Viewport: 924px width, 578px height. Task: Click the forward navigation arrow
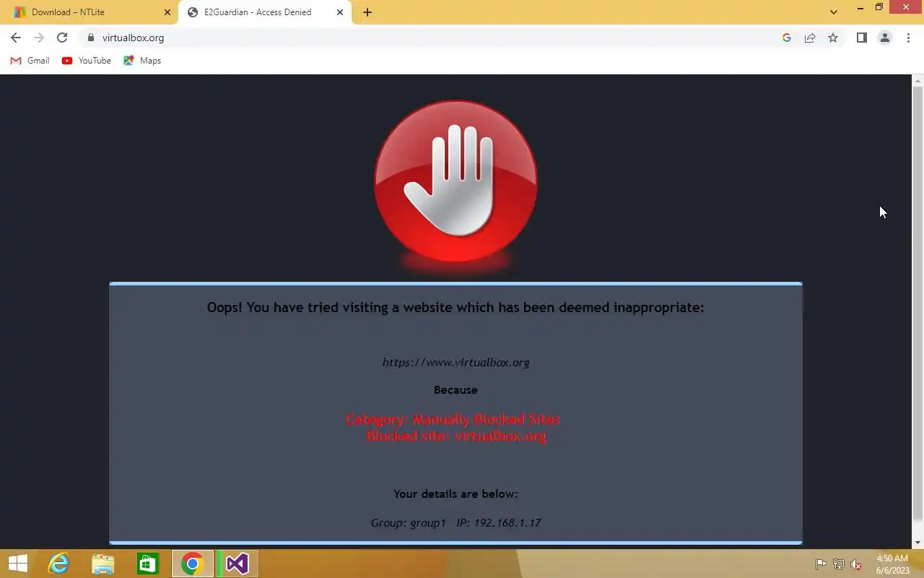[x=39, y=38]
